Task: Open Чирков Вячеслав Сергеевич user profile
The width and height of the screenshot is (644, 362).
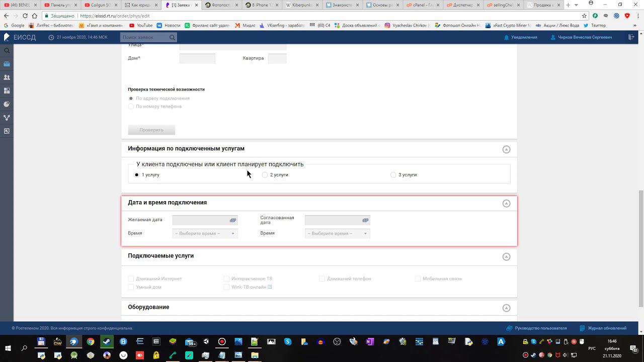Action: [x=581, y=37]
